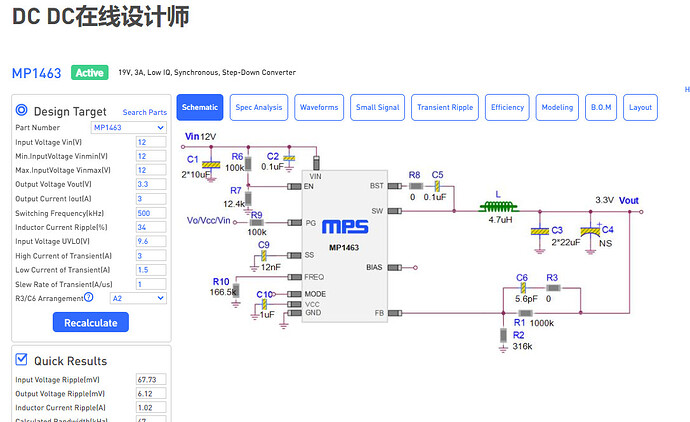Viewport: 690px width, 422px height.
Task: Open the Transient Ripple tab
Action: 445,107
